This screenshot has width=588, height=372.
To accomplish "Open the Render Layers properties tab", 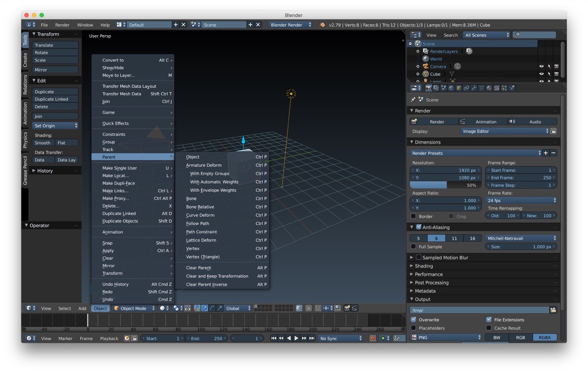I will (x=436, y=88).
